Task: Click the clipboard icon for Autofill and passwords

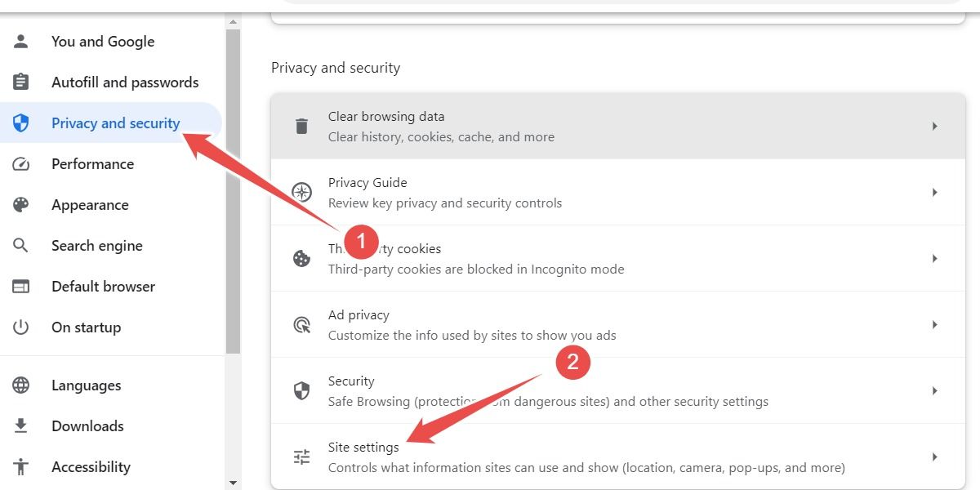Action: coord(22,82)
